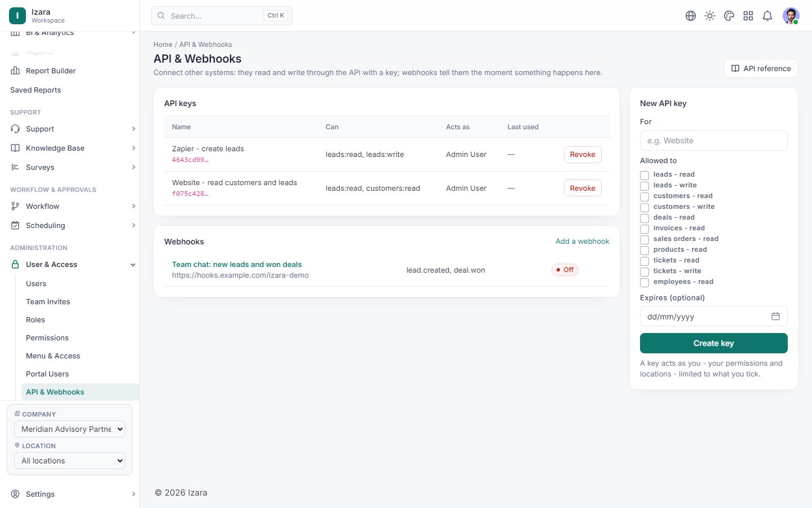Open the color palette theme icon
This screenshot has width=812, height=508.
[x=729, y=16]
